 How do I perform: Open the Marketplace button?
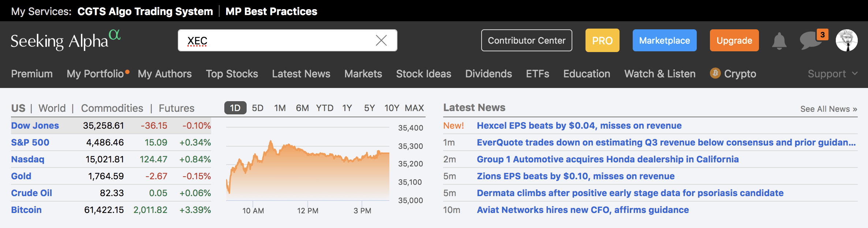[x=664, y=40]
